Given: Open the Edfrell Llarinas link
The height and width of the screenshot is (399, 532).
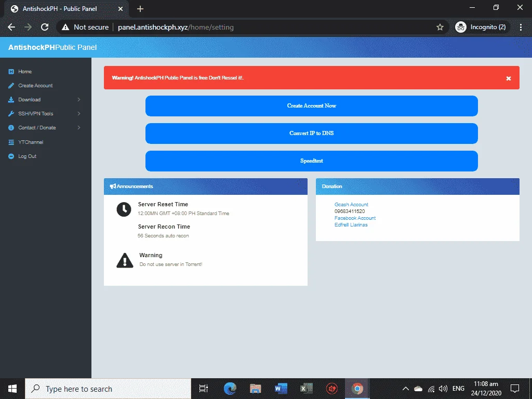Looking at the screenshot, I should pyautogui.click(x=351, y=225).
